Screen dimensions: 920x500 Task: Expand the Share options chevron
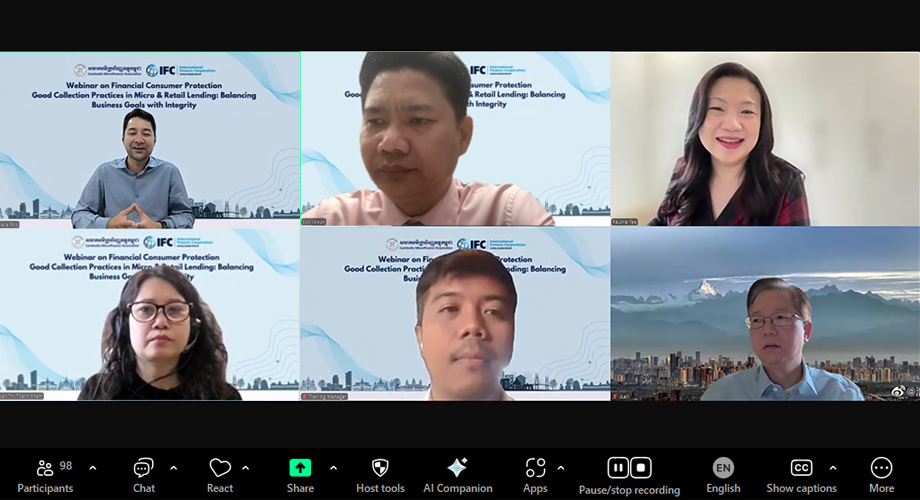333,467
